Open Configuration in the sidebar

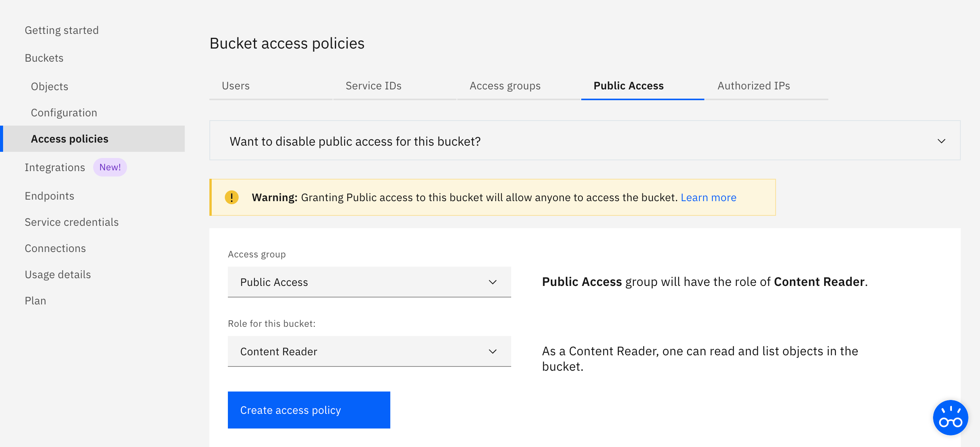(x=64, y=113)
